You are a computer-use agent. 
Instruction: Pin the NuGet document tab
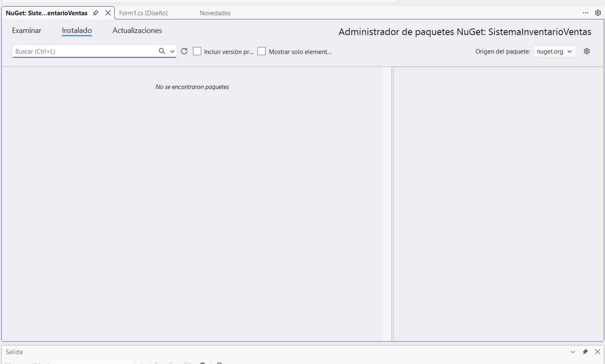[x=96, y=13]
